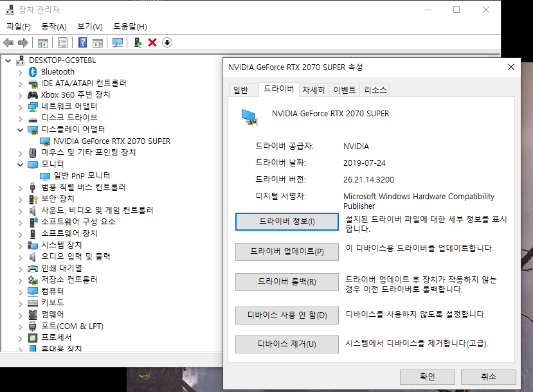Click the 포트(COM & LPT) port icon
Image resolution: width=533 pixels, height=392 pixels.
[33, 326]
